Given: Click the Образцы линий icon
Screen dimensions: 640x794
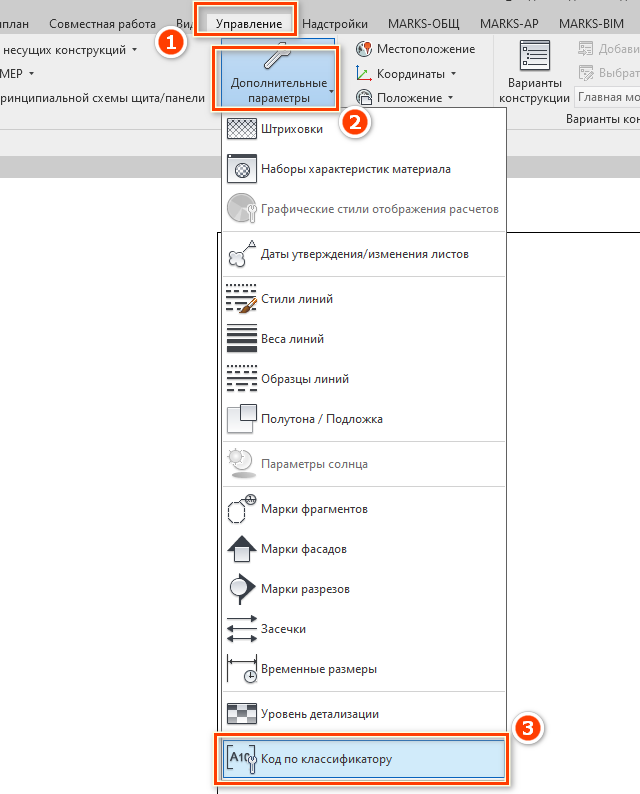Looking at the screenshot, I should coord(242,379).
